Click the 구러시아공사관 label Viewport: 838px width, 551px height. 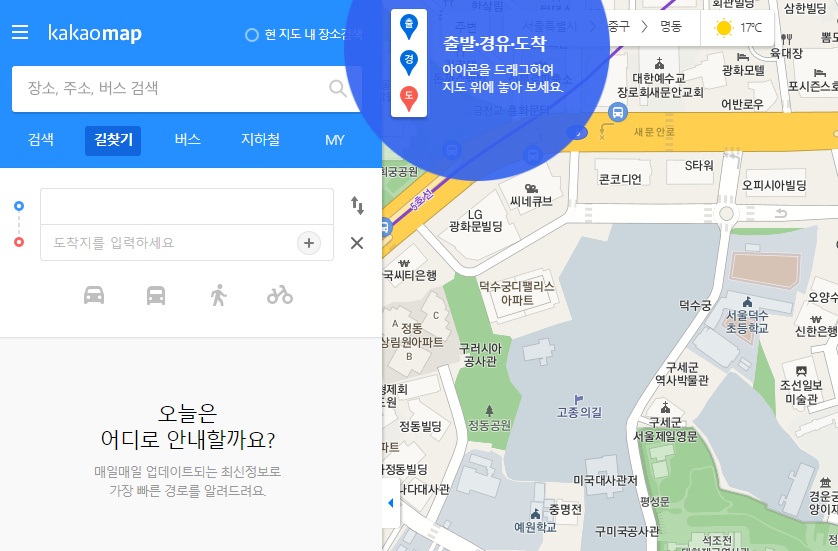pos(480,355)
